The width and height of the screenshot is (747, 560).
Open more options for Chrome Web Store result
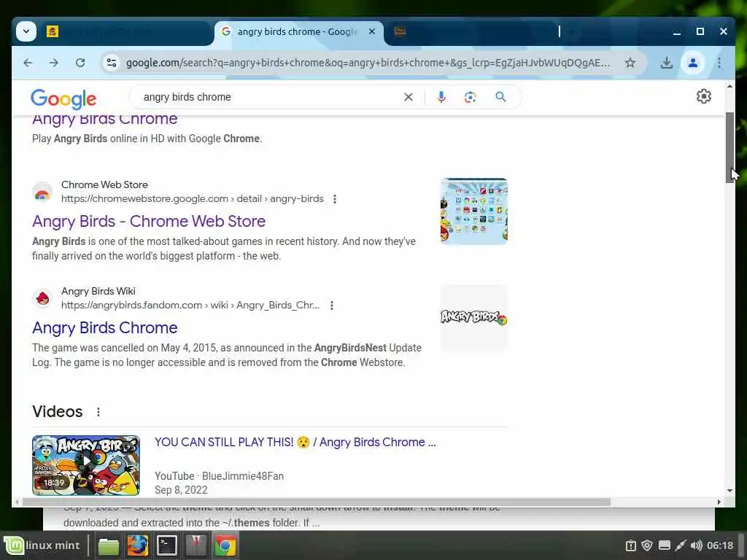pyautogui.click(x=335, y=199)
